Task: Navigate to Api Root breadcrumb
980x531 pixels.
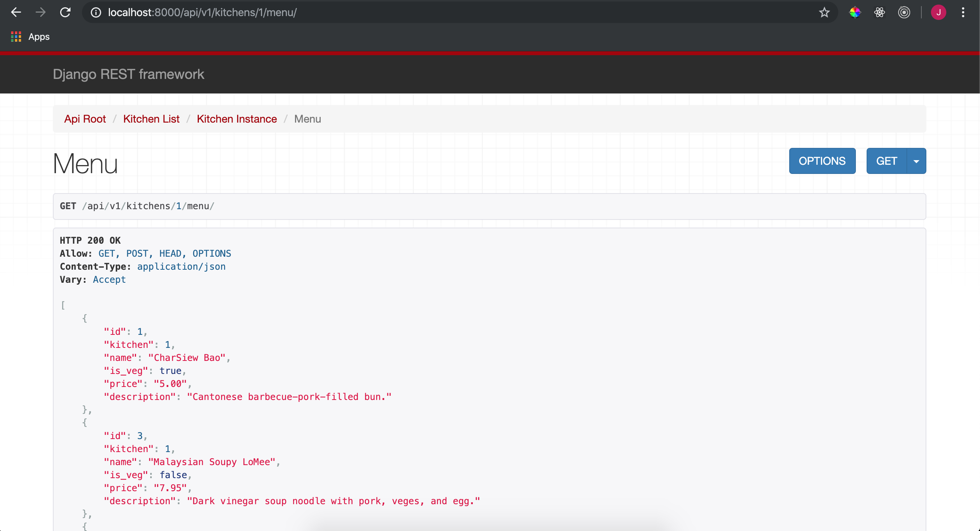Action: (85, 119)
